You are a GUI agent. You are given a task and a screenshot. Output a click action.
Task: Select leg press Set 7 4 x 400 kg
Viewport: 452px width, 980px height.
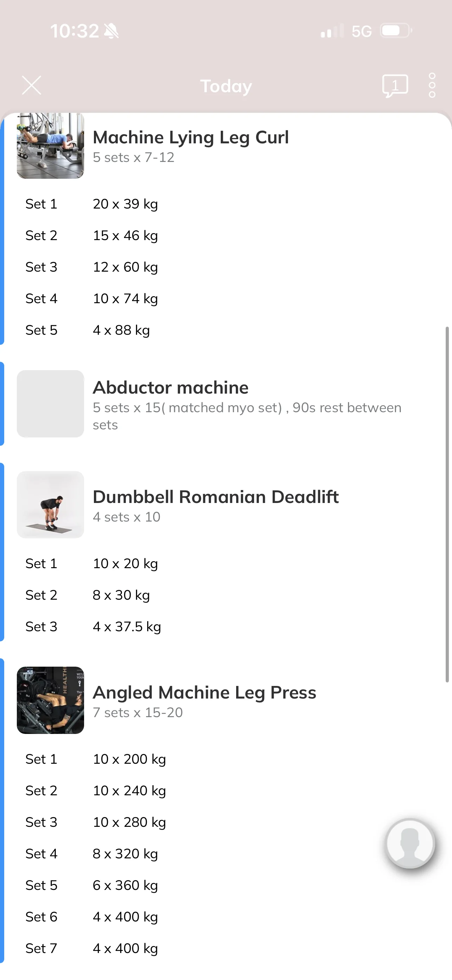click(91, 948)
